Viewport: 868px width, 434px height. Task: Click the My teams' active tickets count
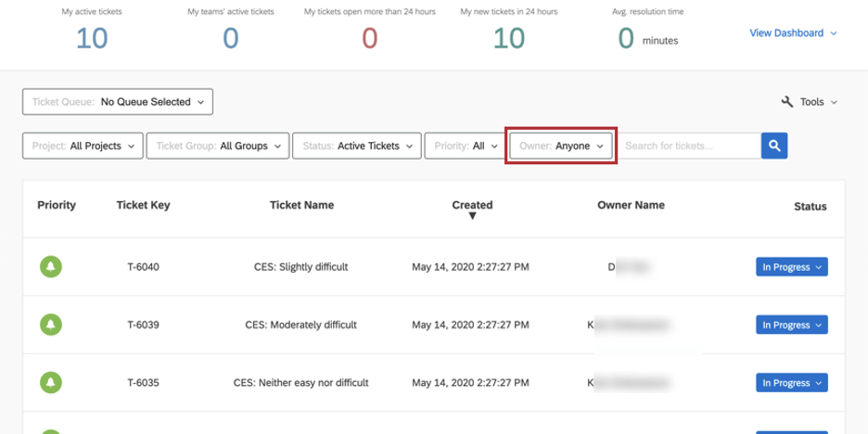click(x=231, y=39)
